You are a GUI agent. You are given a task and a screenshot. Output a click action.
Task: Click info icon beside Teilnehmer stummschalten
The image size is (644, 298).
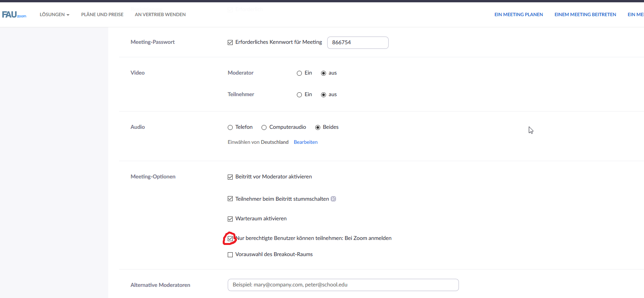click(x=333, y=199)
